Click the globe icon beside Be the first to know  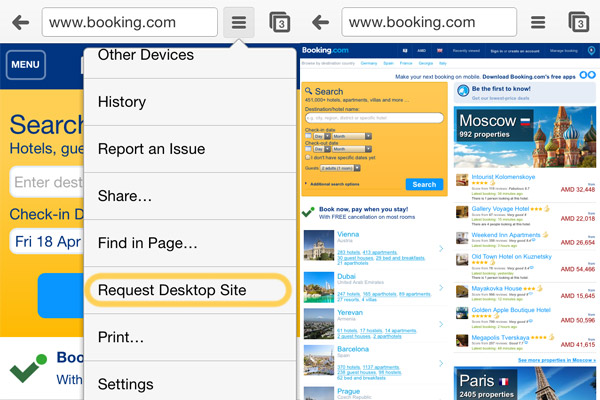[463, 91]
